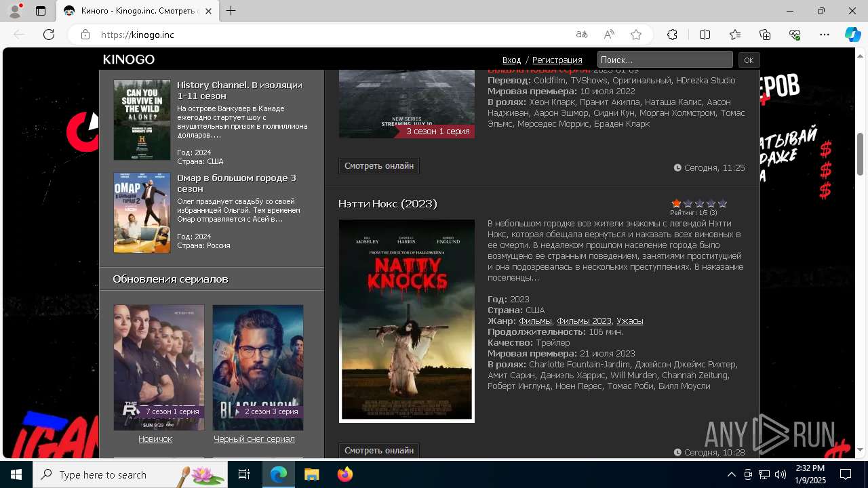Click the browser back arrow
The image size is (868, 488).
tap(19, 35)
